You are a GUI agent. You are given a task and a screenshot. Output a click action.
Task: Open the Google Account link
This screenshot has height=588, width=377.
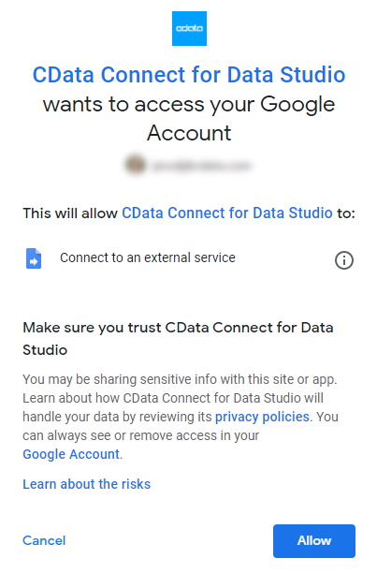[x=71, y=454]
